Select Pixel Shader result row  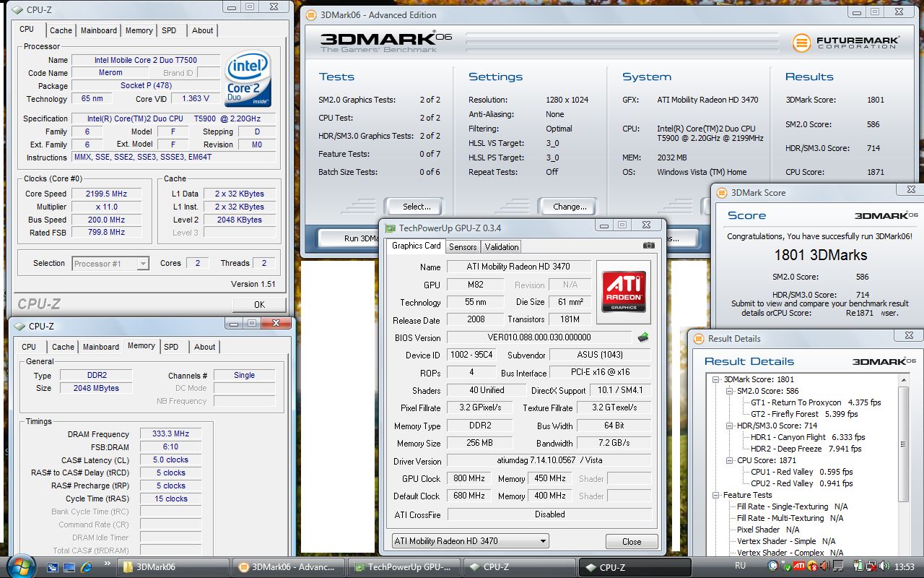click(768, 530)
